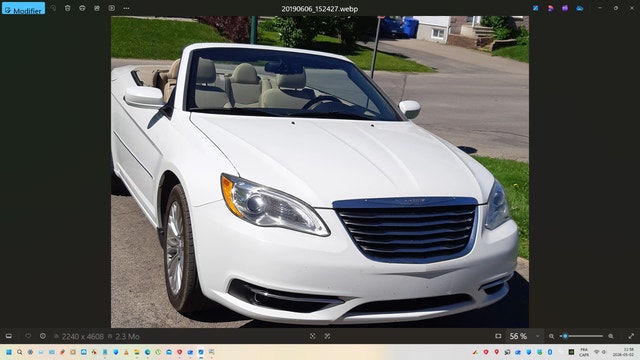This screenshot has height=360, width=640.
Task: Fit the image to window icon
Action: click(x=498, y=336)
